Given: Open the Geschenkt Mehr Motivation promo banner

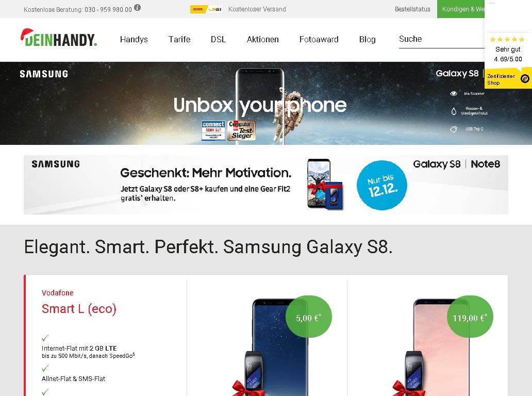Looking at the screenshot, I should click(266, 185).
